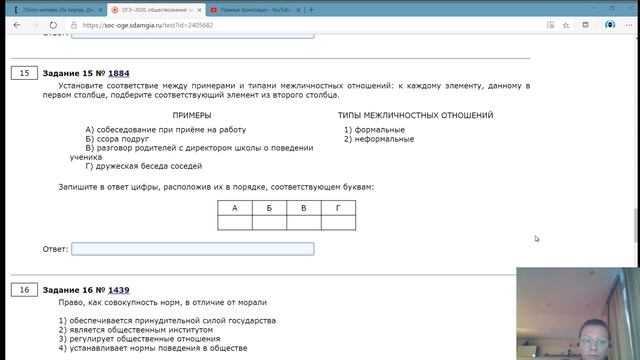Open the reading view icon
The width and height of the screenshot is (640, 360).
pos(551,25)
